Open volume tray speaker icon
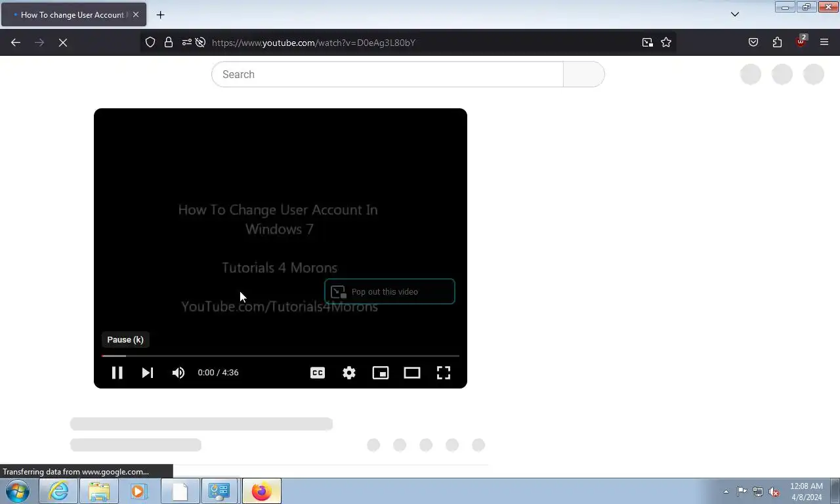 pos(774,492)
